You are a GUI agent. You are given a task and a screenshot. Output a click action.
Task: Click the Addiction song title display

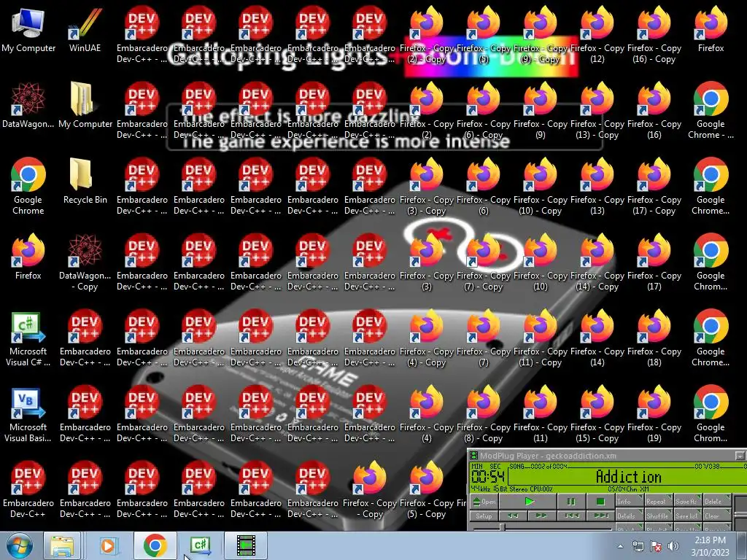tap(628, 477)
